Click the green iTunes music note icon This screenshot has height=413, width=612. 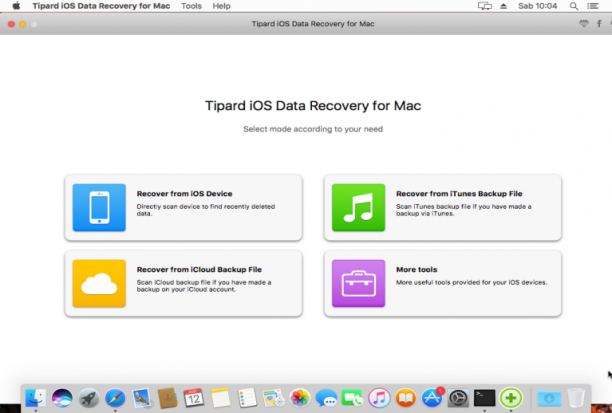click(x=358, y=207)
